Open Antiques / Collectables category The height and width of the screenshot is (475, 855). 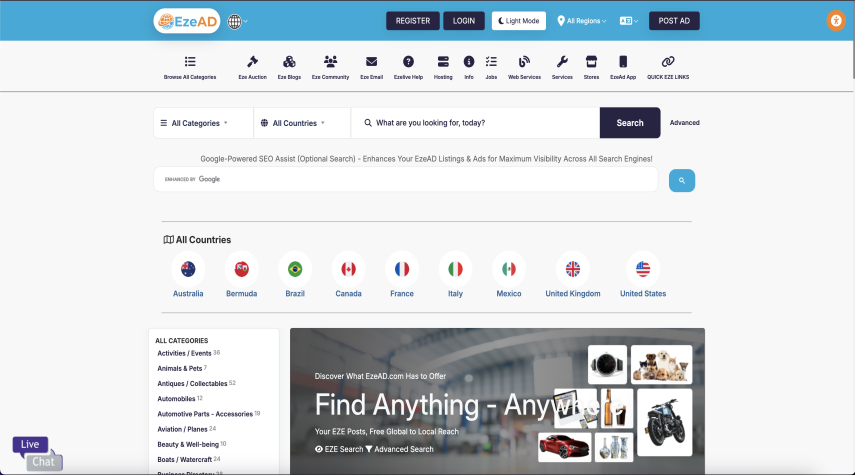coord(192,384)
